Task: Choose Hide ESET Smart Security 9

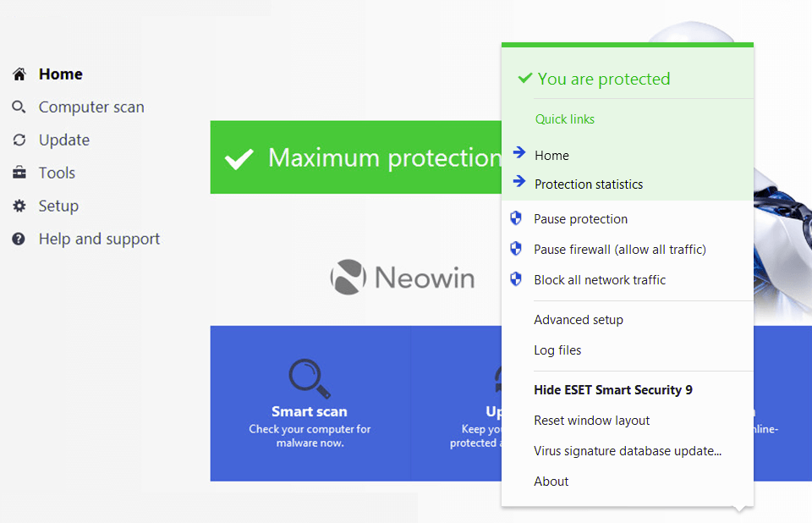Action: [613, 390]
